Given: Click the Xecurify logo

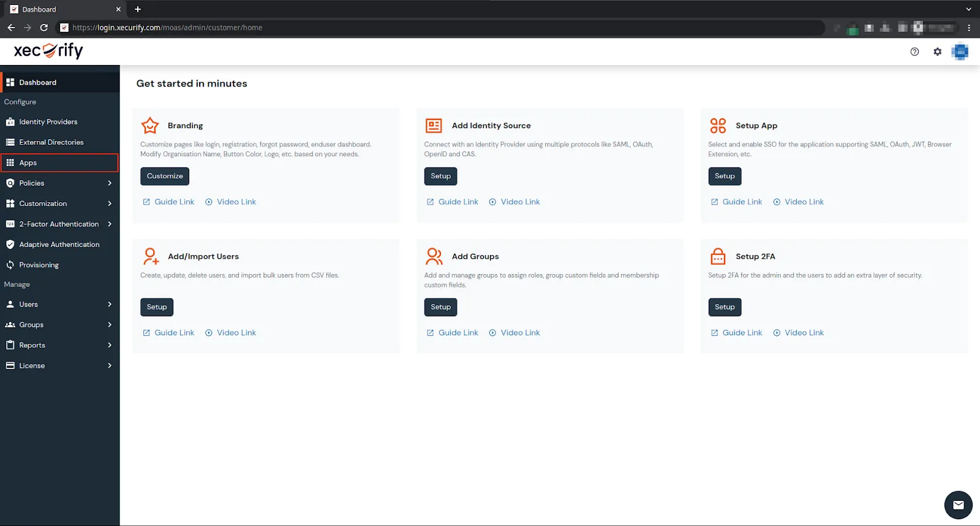Looking at the screenshot, I should (x=48, y=51).
